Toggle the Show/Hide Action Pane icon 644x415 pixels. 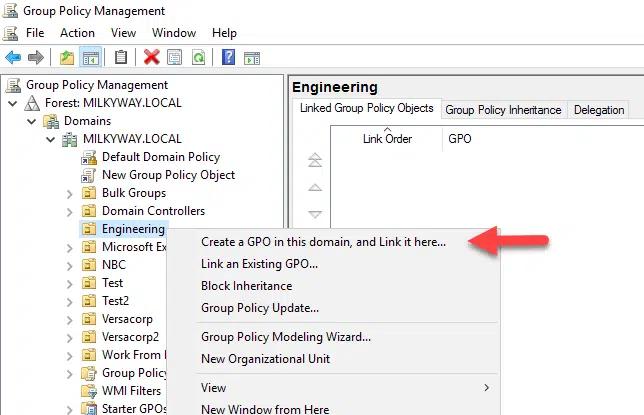pos(252,58)
